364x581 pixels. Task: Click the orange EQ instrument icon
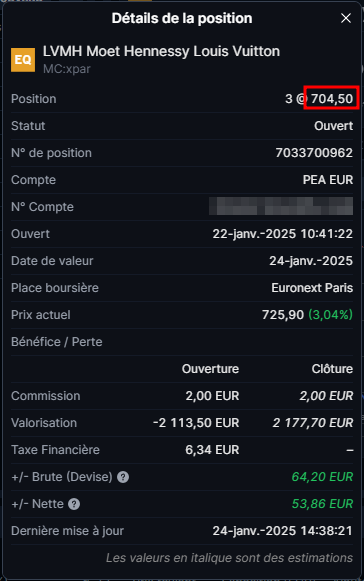click(23, 59)
